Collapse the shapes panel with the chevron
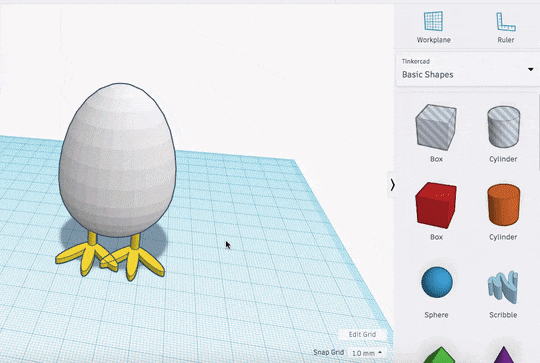 pos(392,185)
